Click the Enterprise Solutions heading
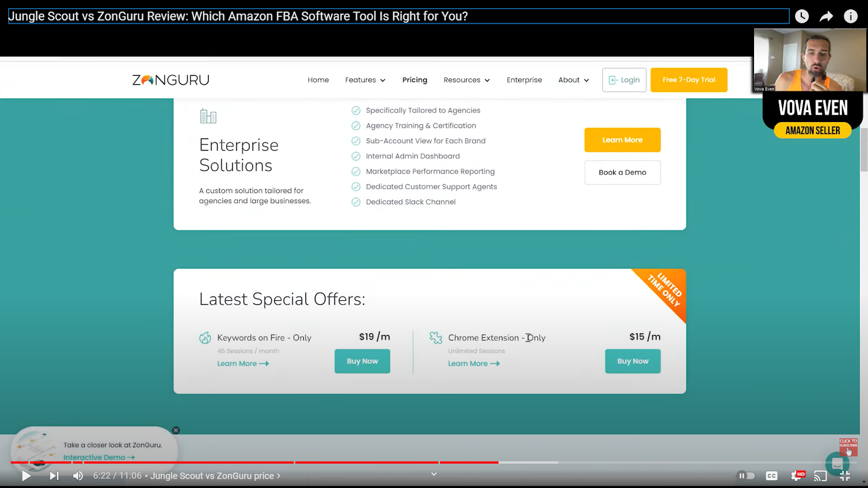Screen dimensions: 868x488 [x=239, y=155]
